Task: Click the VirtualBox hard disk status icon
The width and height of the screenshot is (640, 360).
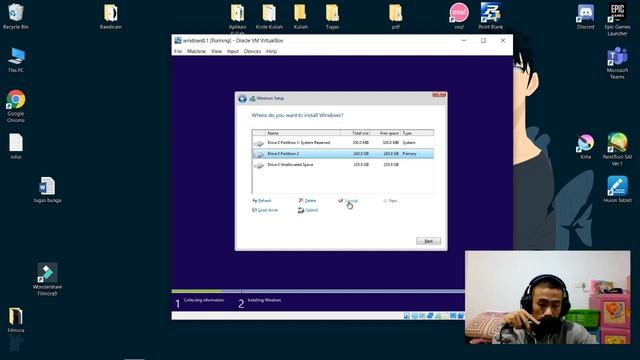Action: click(x=407, y=316)
